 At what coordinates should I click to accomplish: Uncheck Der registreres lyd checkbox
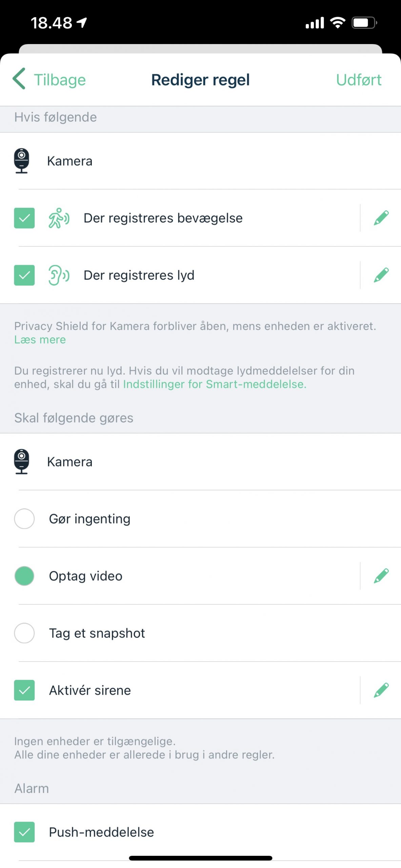[x=24, y=275]
